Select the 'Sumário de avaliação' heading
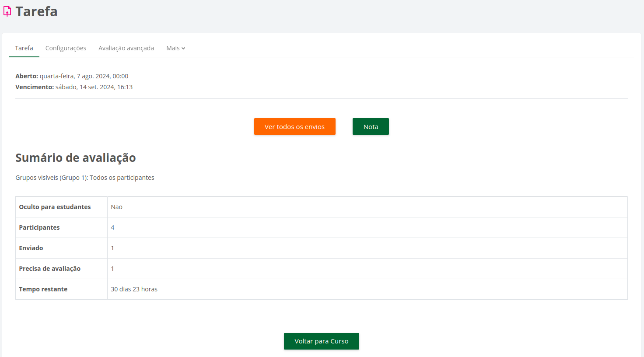644x357 pixels. [x=75, y=158]
